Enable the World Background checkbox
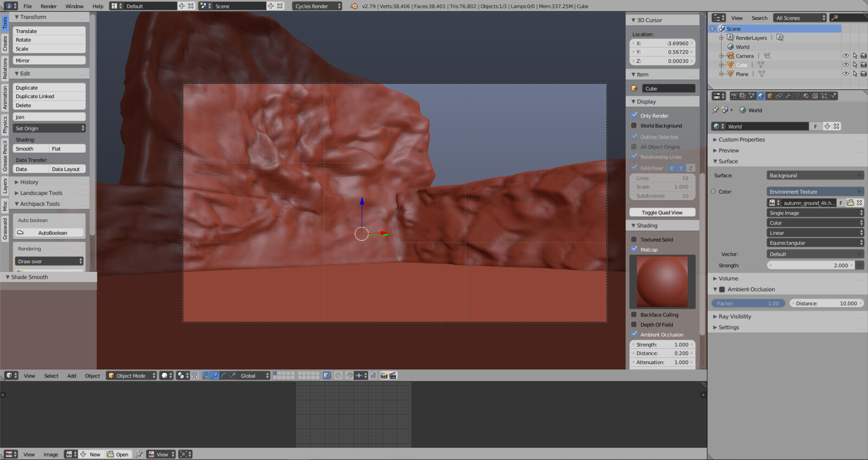The image size is (868, 460). [634, 125]
